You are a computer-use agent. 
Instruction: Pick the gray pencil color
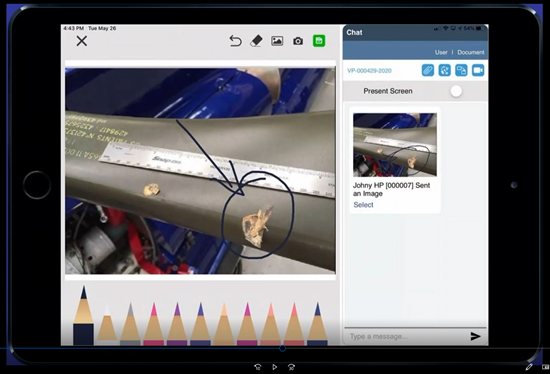pyautogui.click(x=130, y=323)
